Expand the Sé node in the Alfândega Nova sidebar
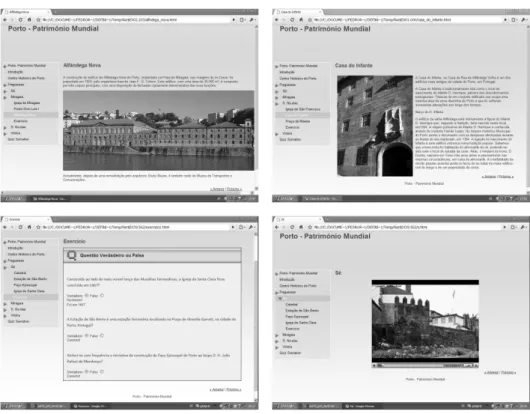Viewport: 530px width, 414px height. (x=5, y=91)
